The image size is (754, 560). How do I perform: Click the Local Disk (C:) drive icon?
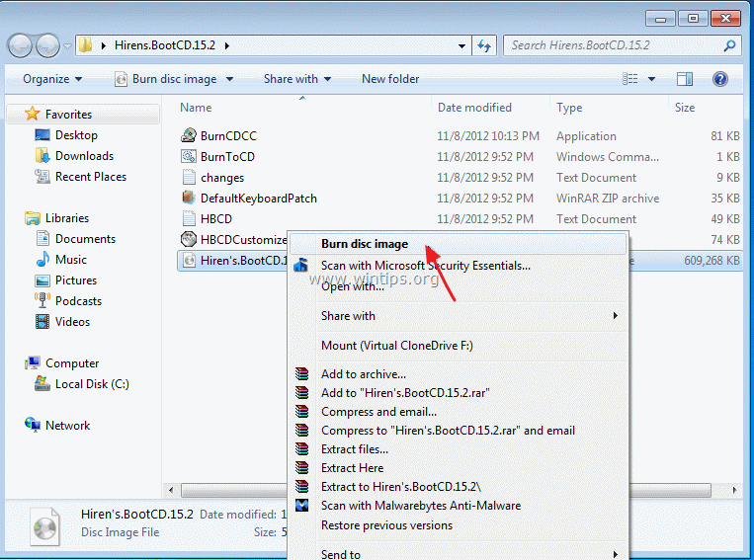[42, 383]
